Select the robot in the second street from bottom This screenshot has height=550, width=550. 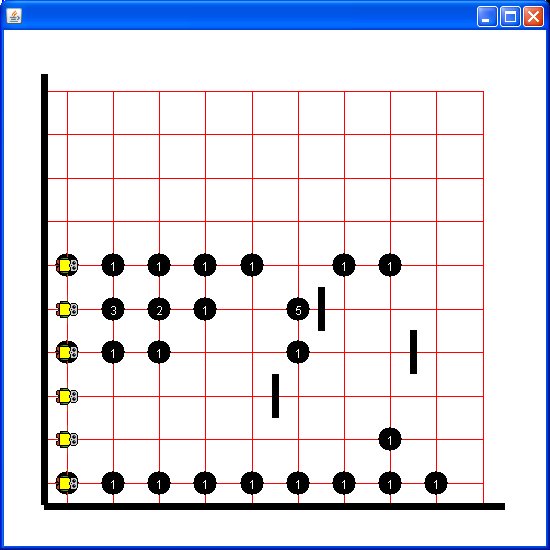(67, 439)
